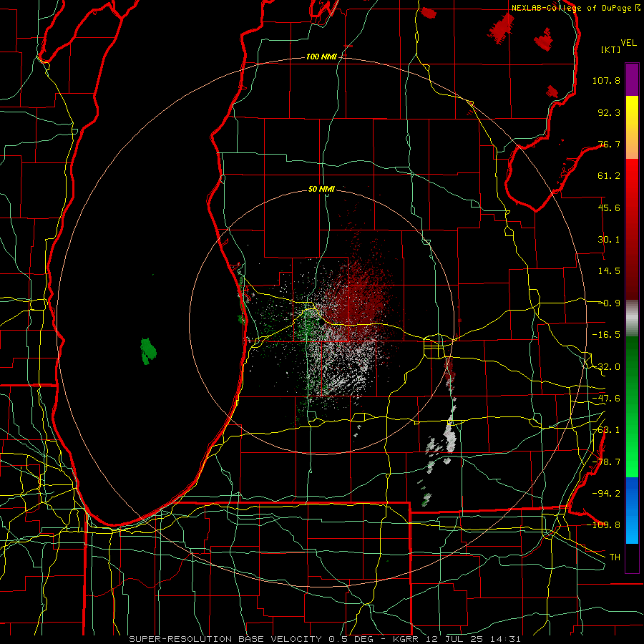Screen dimensions: 644x644
Task: Click the Super-Resolution Base Velocity caption
Action: coord(324,639)
